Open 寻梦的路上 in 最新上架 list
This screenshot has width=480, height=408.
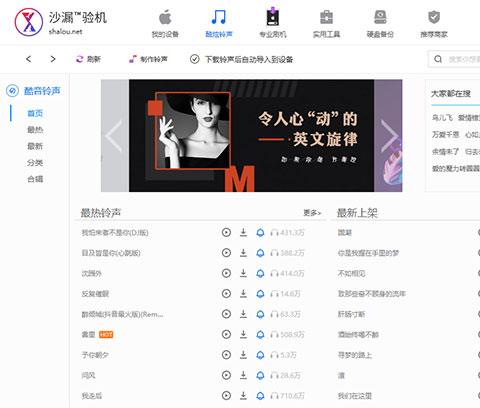355,355
